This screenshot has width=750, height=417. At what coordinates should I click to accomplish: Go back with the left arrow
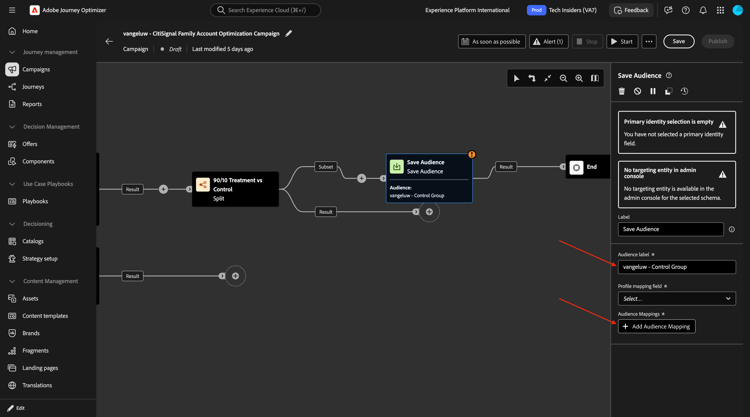(109, 42)
